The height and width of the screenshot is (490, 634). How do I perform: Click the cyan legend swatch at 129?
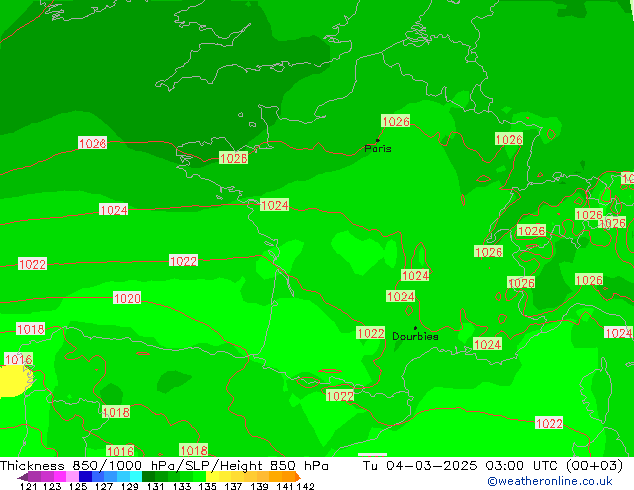coord(136,476)
